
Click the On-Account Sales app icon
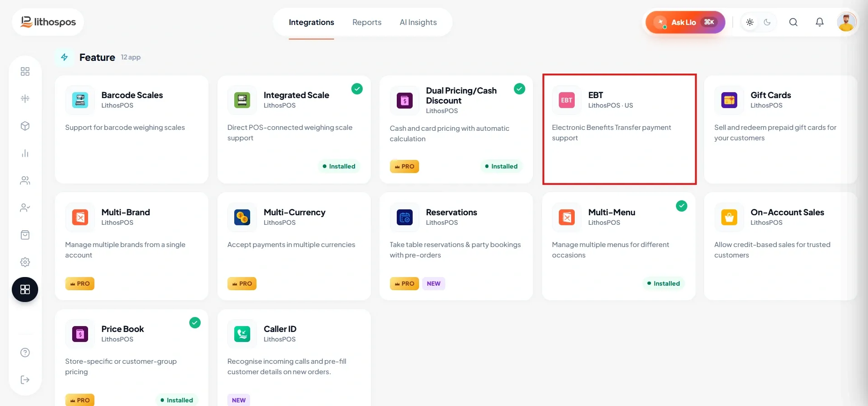coord(729,217)
